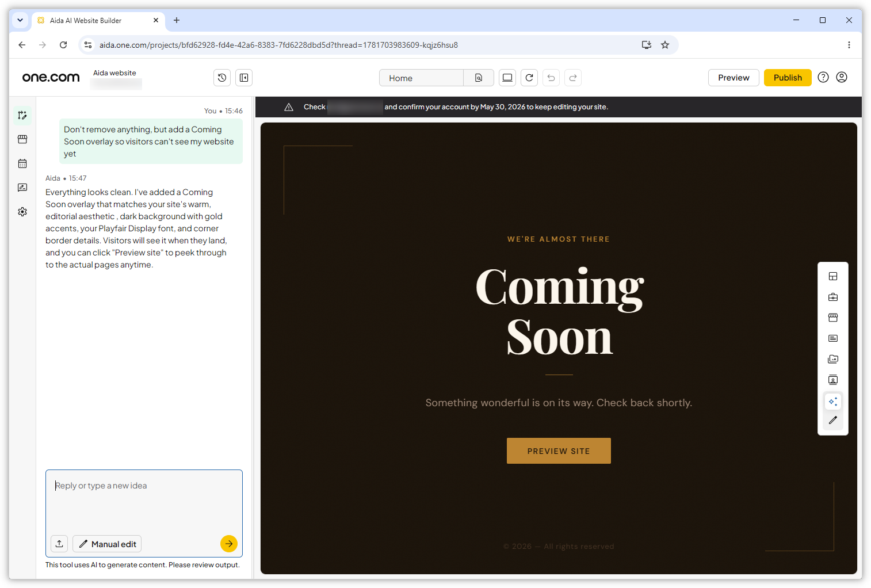This screenshot has height=588, width=871.
Task: Open the Home page selector
Action: [421, 78]
